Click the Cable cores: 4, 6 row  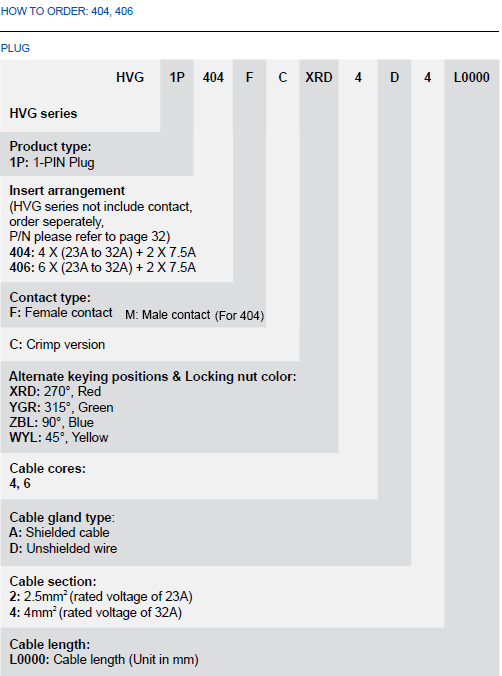click(x=189, y=476)
